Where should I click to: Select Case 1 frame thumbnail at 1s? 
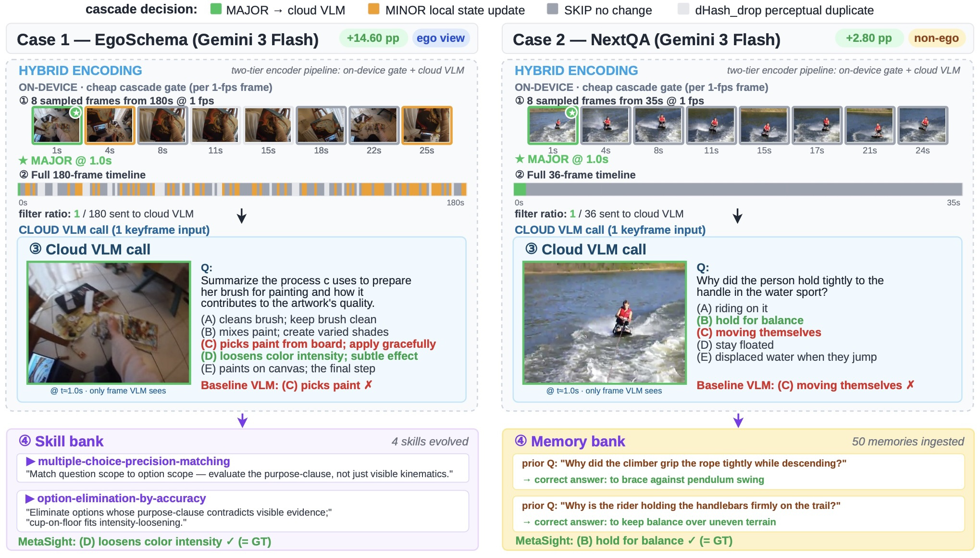pos(57,125)
